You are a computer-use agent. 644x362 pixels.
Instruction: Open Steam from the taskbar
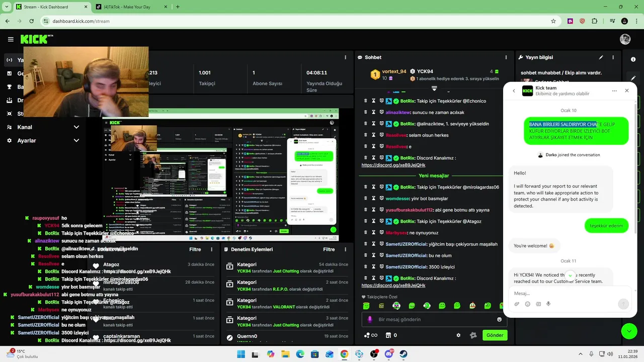403,354
